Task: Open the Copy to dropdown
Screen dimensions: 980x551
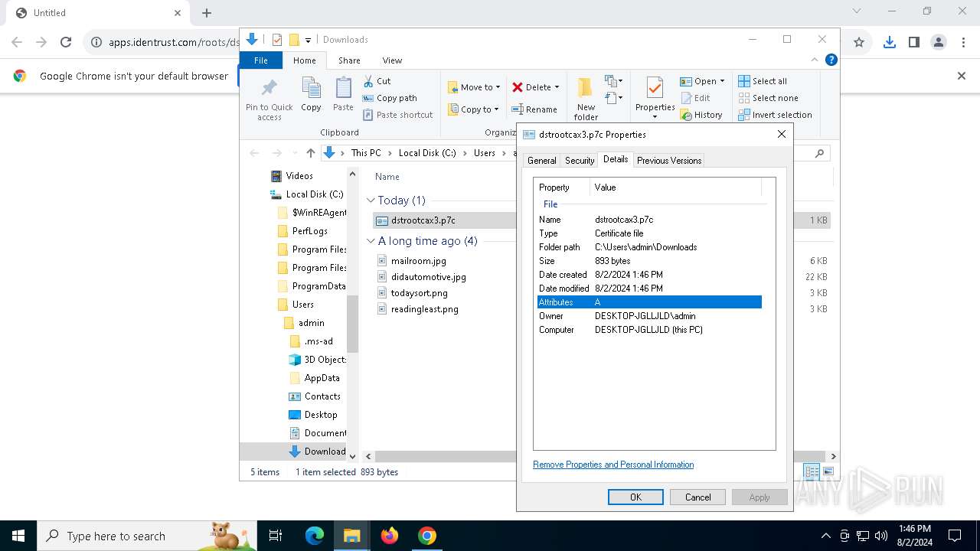Action: (473, 109)
